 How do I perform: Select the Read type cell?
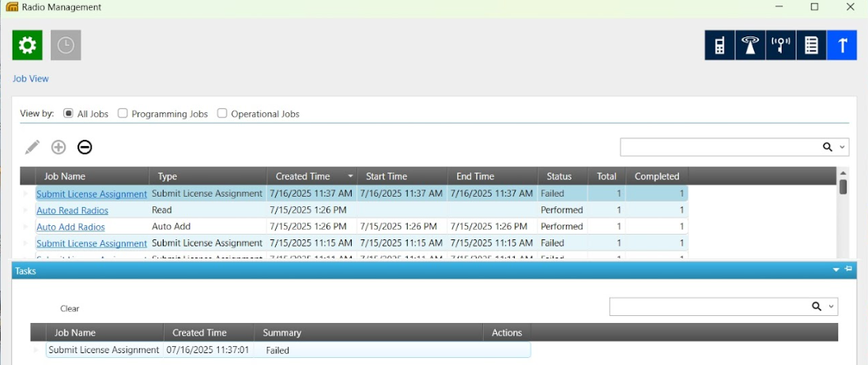[161, 210]
